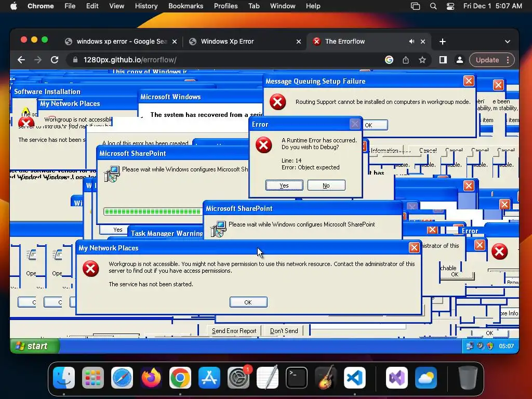The image size is (532, 399).
Task: Click the Chrome icon in the Dock
Action: (180, 378)
